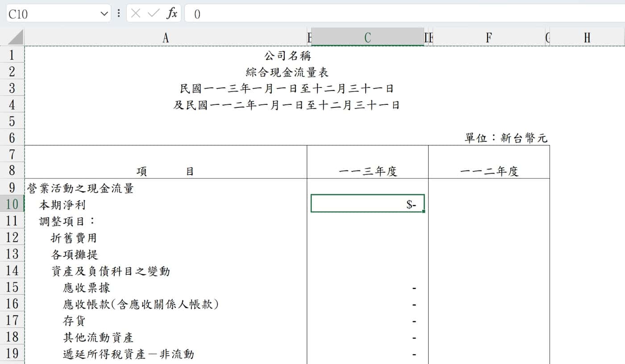625x364 pixels.
Task: Click the dash value in 存貨 row
Action: click(414, 322)
